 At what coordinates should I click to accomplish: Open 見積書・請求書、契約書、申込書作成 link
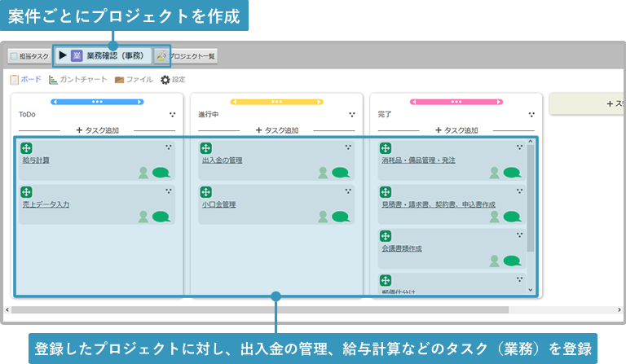[439, 204]
